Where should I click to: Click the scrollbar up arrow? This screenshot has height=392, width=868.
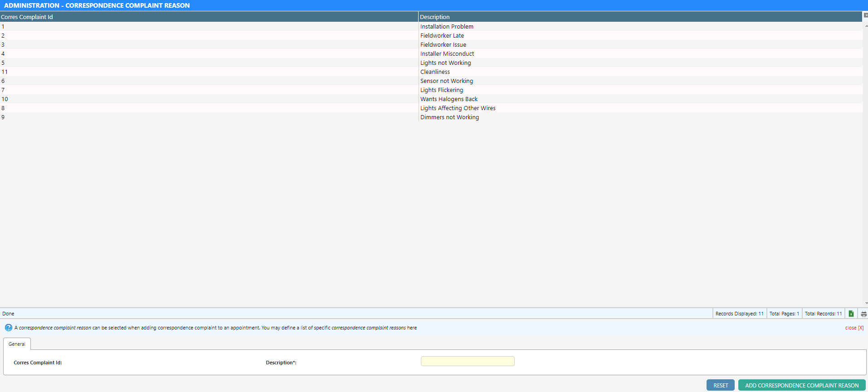point(866,26)
